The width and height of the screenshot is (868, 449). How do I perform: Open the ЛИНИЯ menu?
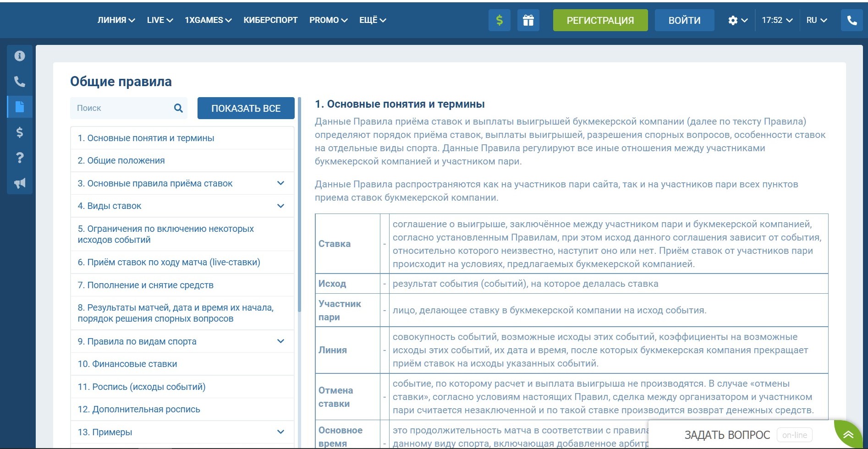(x=116, y=20)
